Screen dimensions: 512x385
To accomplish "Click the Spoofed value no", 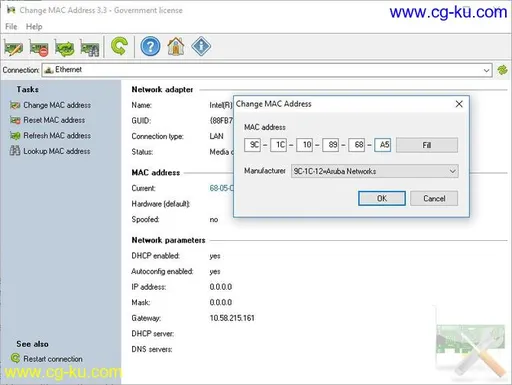I will tap(214, 220).
